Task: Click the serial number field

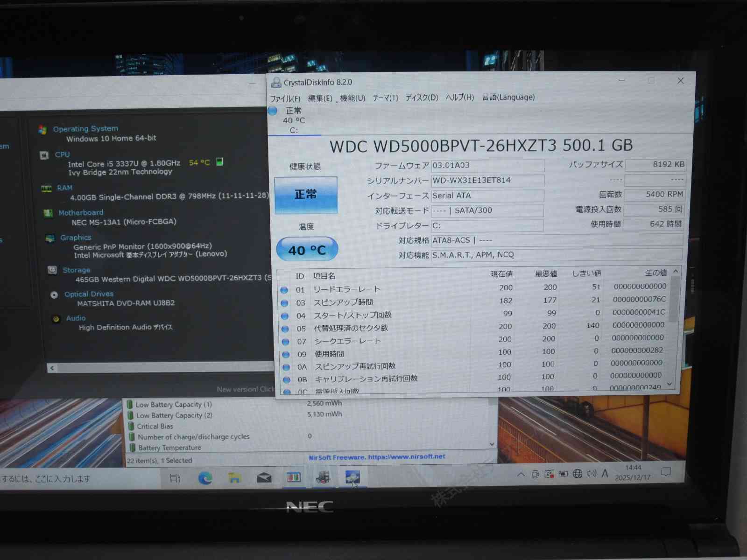Action: [487, 181]
